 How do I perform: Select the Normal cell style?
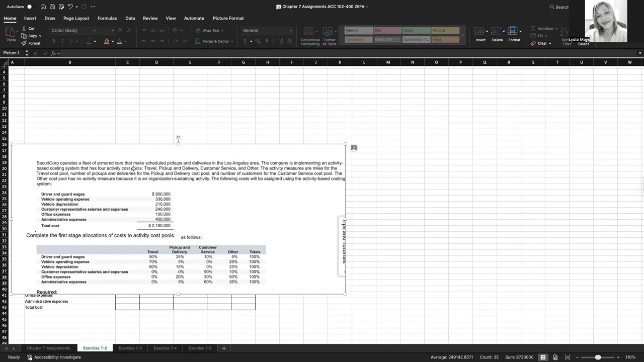tap(358, 30)
